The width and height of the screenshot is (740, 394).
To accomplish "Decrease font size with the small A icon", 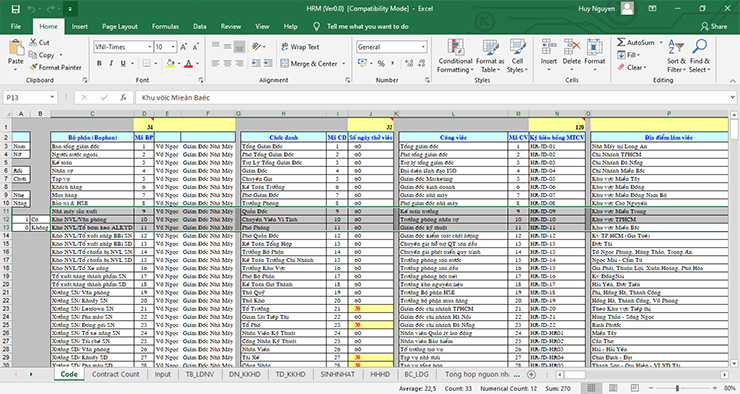I will pos(195,47).
